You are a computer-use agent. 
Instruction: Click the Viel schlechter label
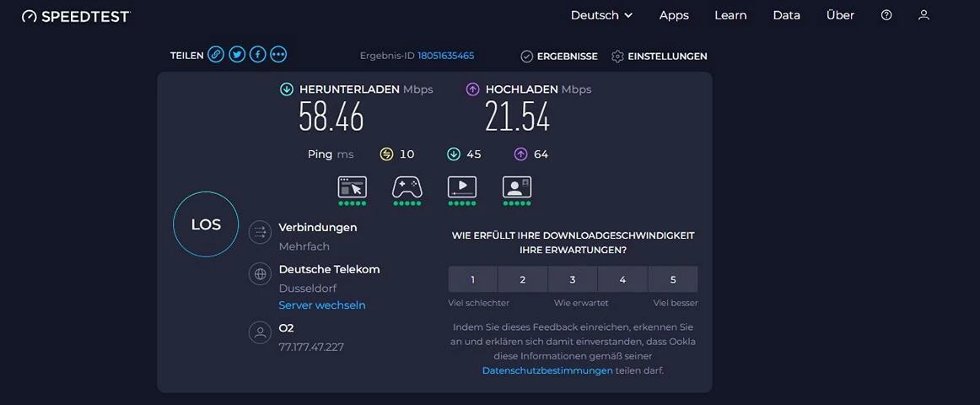coord(479,303)
